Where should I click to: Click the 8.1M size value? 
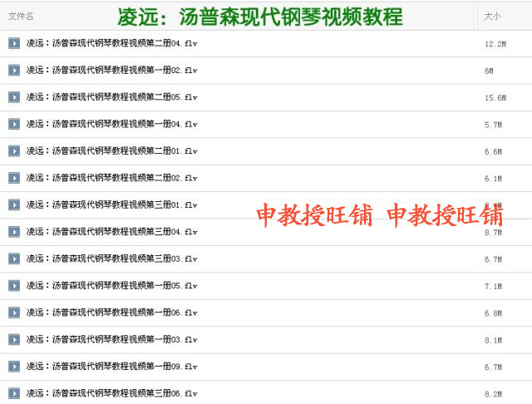pos(493,340)
